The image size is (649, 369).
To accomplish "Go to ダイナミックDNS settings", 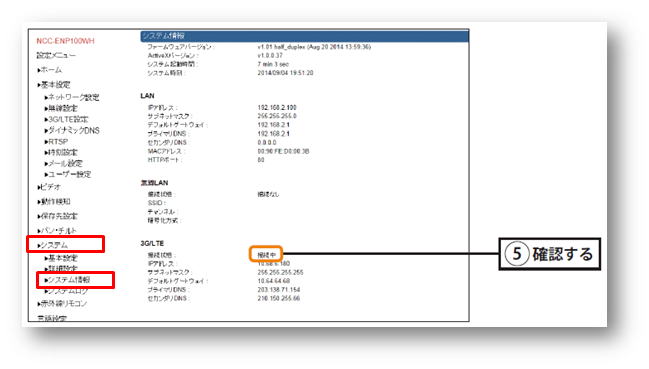I will pos(72,130).
